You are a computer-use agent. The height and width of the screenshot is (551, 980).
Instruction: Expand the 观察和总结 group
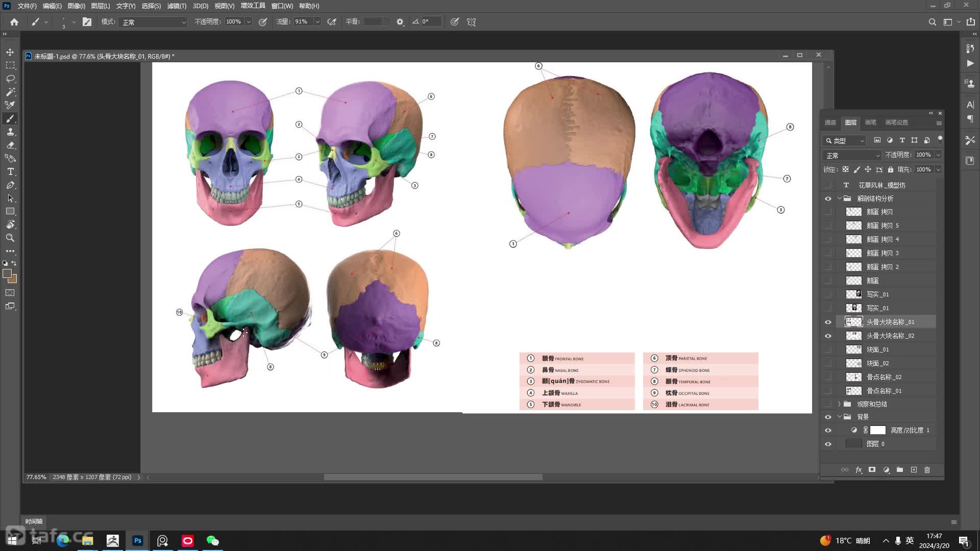[839, 404]
